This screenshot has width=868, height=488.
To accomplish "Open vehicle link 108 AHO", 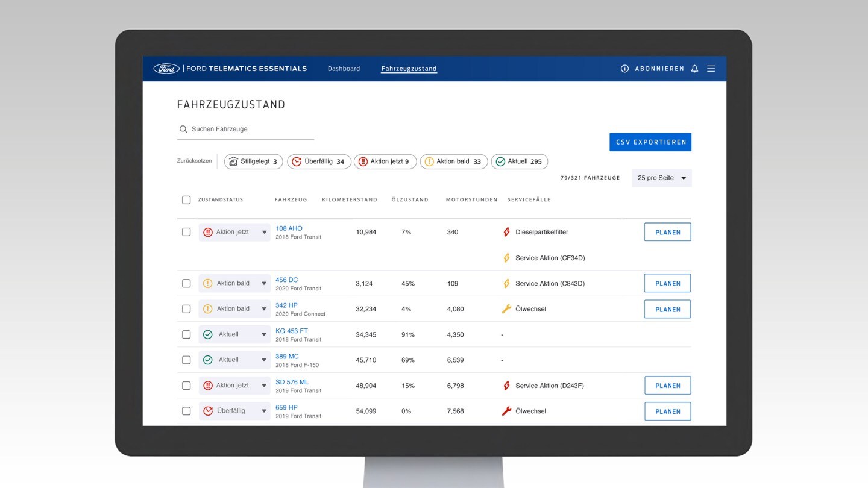I will coord(289,228).
